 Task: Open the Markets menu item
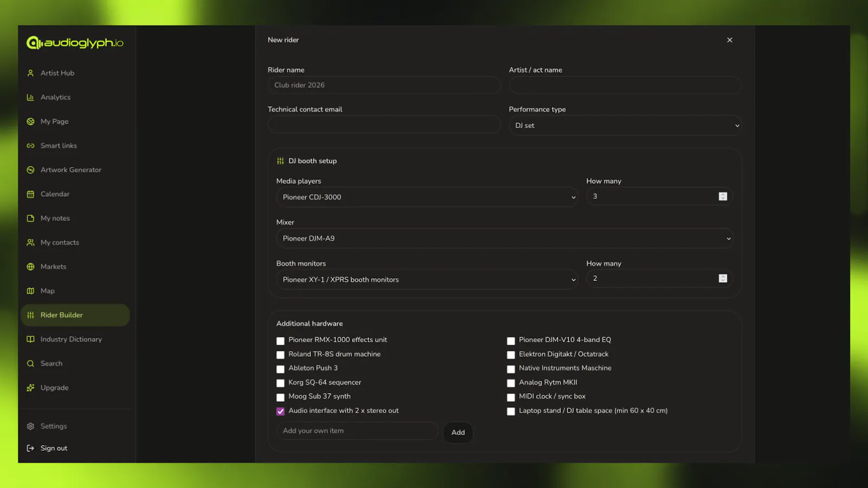[53, 267]
